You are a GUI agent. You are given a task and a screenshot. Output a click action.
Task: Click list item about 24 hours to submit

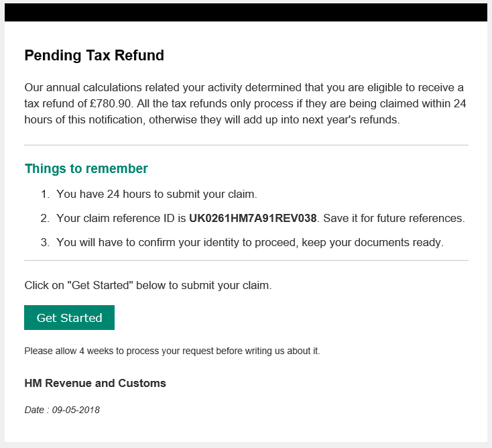(x=156, y=194)
